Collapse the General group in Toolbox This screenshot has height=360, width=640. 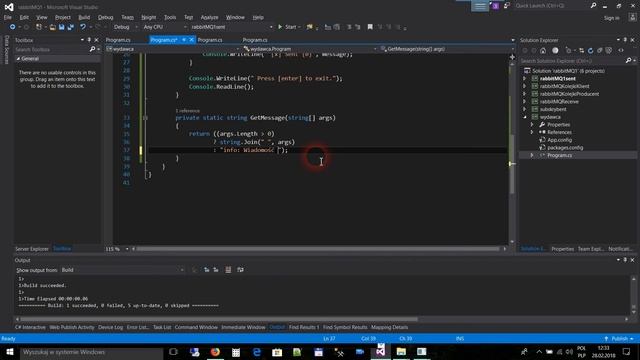[x=18, y=59]
